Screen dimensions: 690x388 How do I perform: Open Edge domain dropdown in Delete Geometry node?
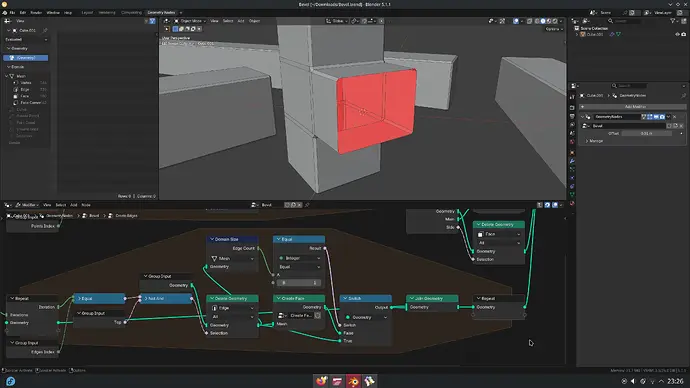(232, 308)
